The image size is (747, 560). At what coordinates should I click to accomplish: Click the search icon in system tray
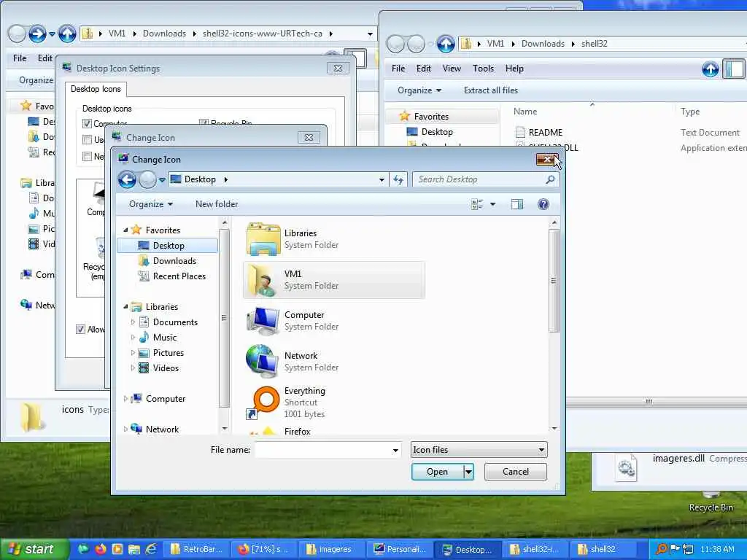tap(661, 549)
